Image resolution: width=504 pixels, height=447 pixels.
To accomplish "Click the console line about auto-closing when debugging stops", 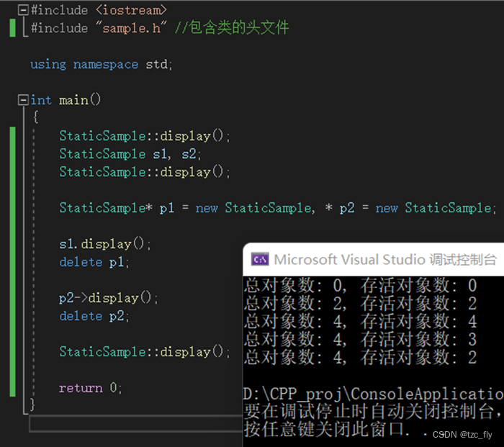I will pyautogui.click(x=374, y=412).
